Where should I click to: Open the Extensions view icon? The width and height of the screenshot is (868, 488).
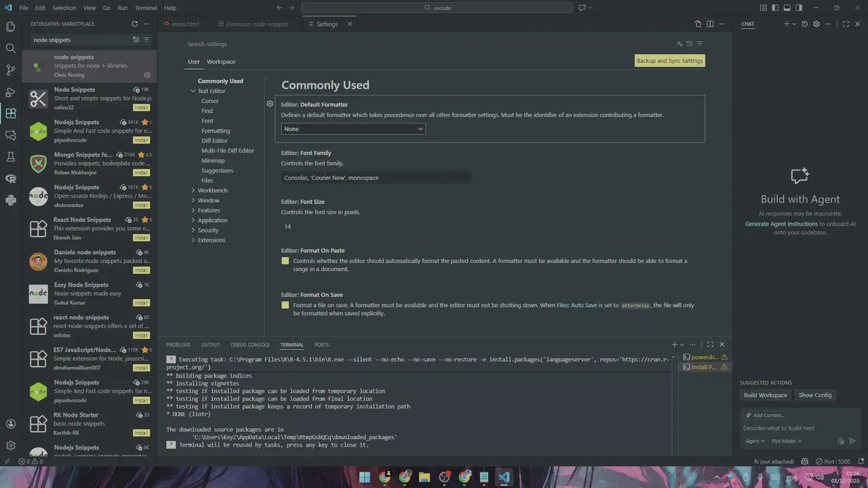10,113
